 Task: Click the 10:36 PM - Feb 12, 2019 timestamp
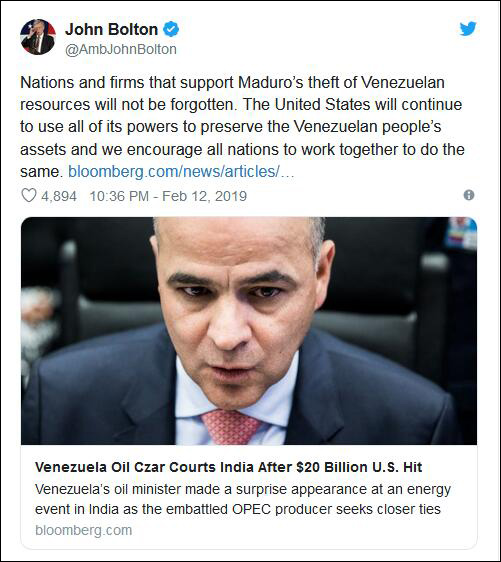pyautogui.click(x=168, y=196)
